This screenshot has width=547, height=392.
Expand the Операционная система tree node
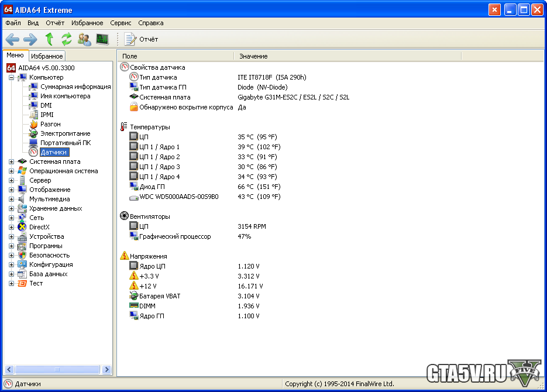11,171
